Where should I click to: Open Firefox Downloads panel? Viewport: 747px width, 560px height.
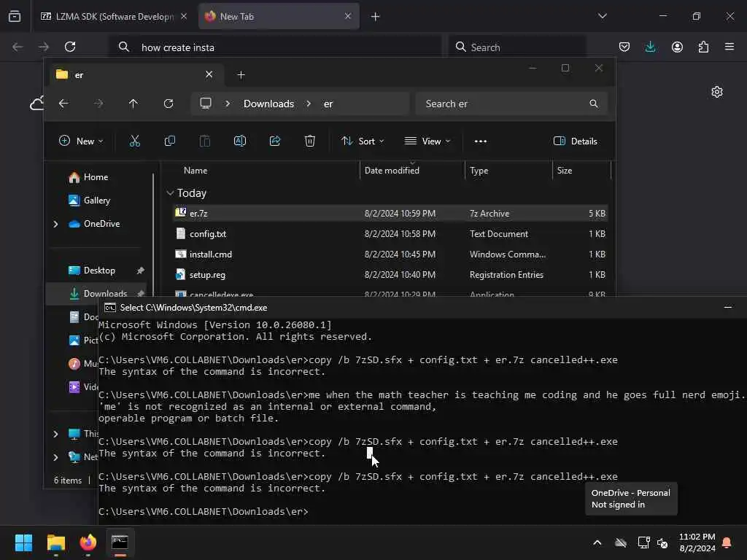tap(650, 47)
